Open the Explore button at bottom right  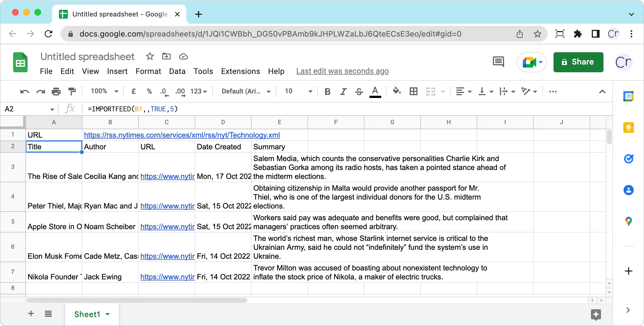click(x=596, y=315)
